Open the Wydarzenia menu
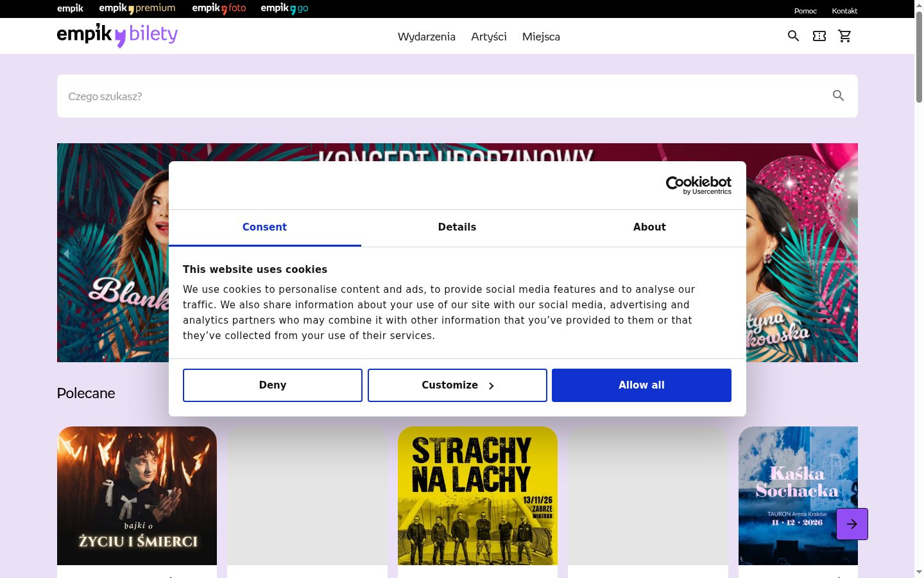 tap(427, 37)
